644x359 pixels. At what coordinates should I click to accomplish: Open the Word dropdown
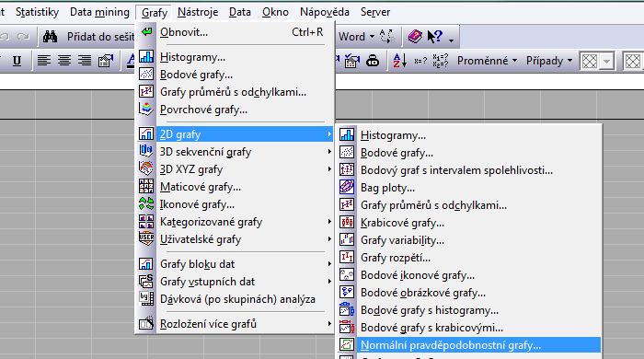point(356,37)
